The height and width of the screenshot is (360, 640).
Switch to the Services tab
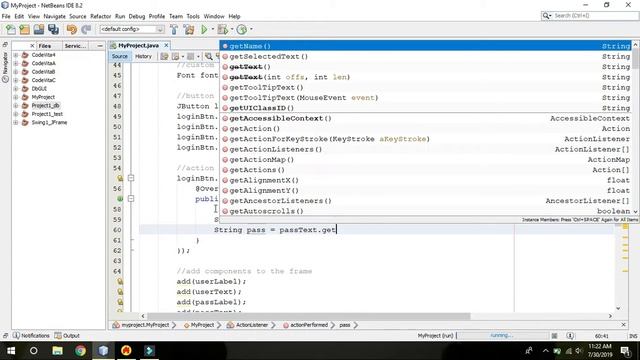pyautogui.click(x=75, y=46)
